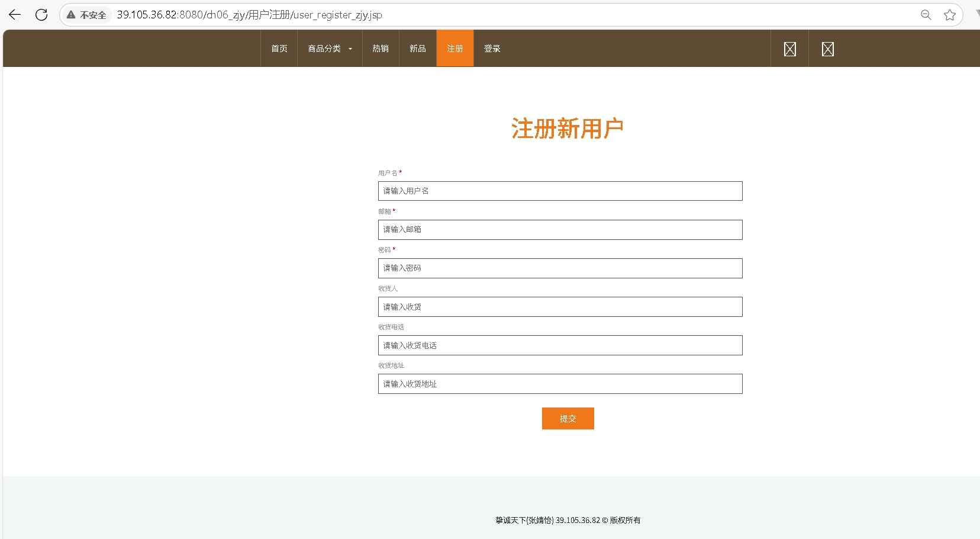Open the zoom magnifier in the address bar
This screenshot has width=980, height=539.
[x=926, y=15]
